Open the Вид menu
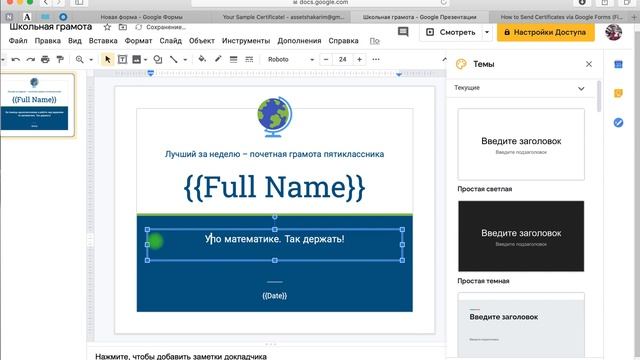The width and height of the screenshot is (640, 360). [x=75, y=41]
